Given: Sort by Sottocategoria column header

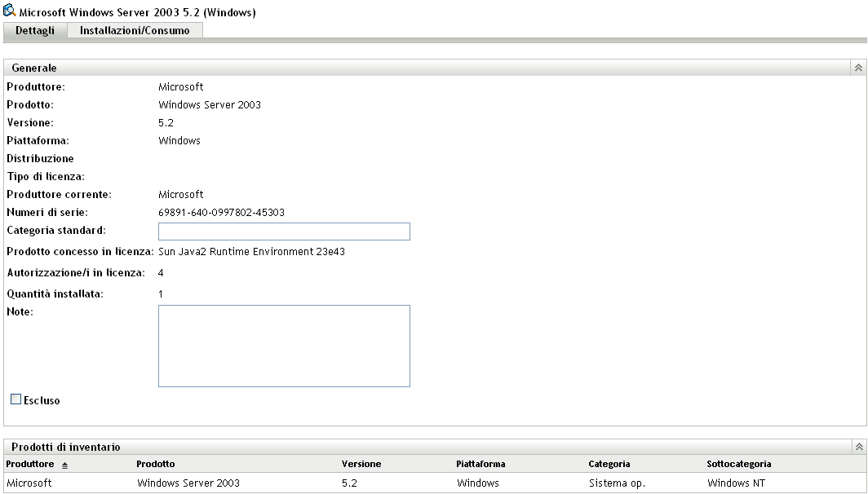Looking at the screenshot, I should click(x=738, y=464).
